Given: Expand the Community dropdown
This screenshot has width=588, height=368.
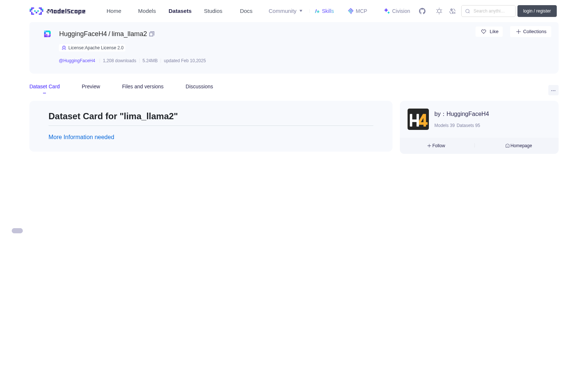Looking at the screenshot, I should click(x=286, y=11).
